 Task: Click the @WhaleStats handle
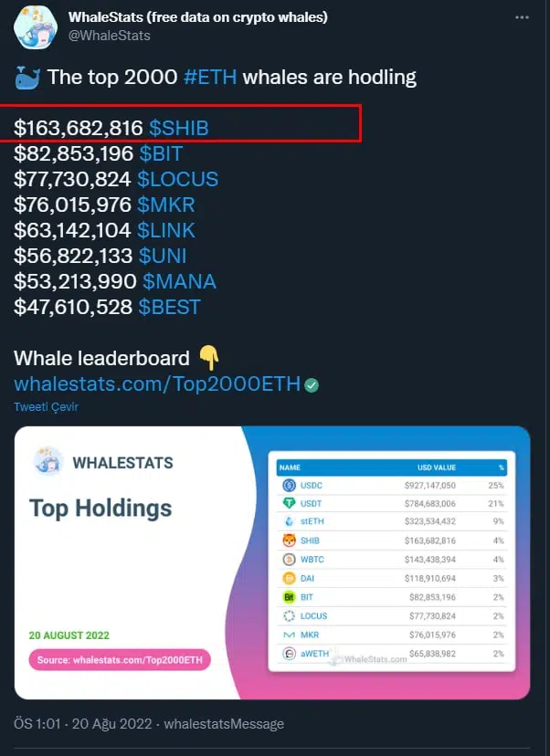pos(109,36)
